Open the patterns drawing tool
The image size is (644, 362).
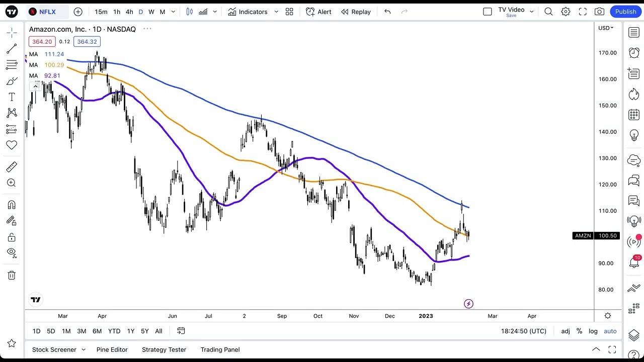(x=12, y=113)
